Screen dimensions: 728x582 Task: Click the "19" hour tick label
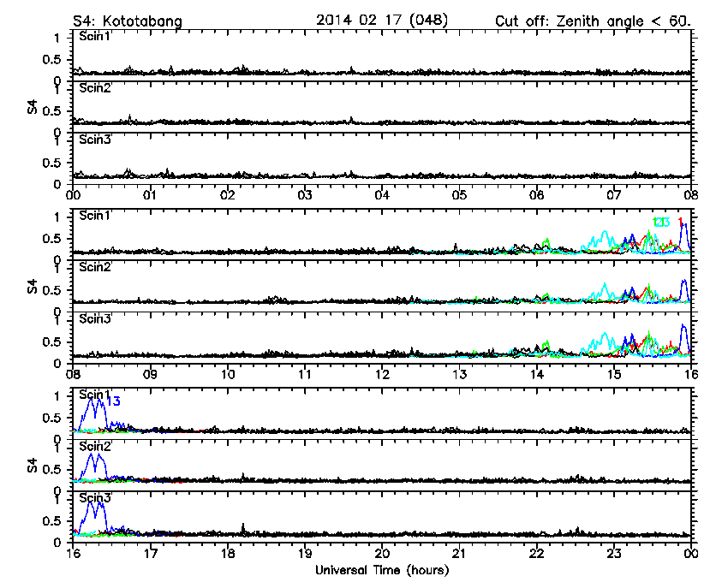[x=305, y=554]
